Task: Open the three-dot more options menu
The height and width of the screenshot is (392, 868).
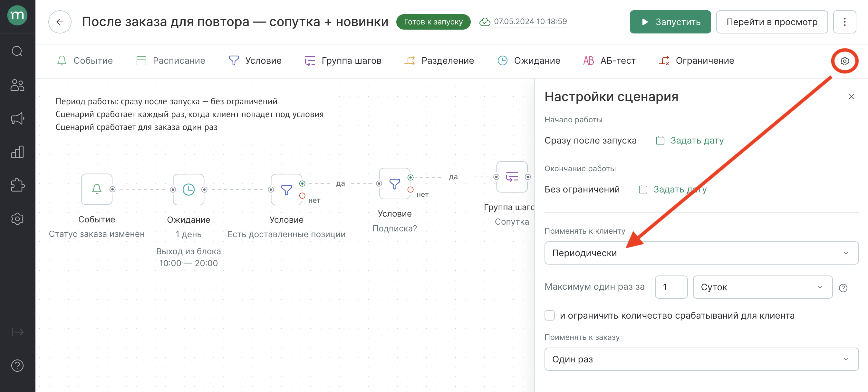Action: [844, 22]
